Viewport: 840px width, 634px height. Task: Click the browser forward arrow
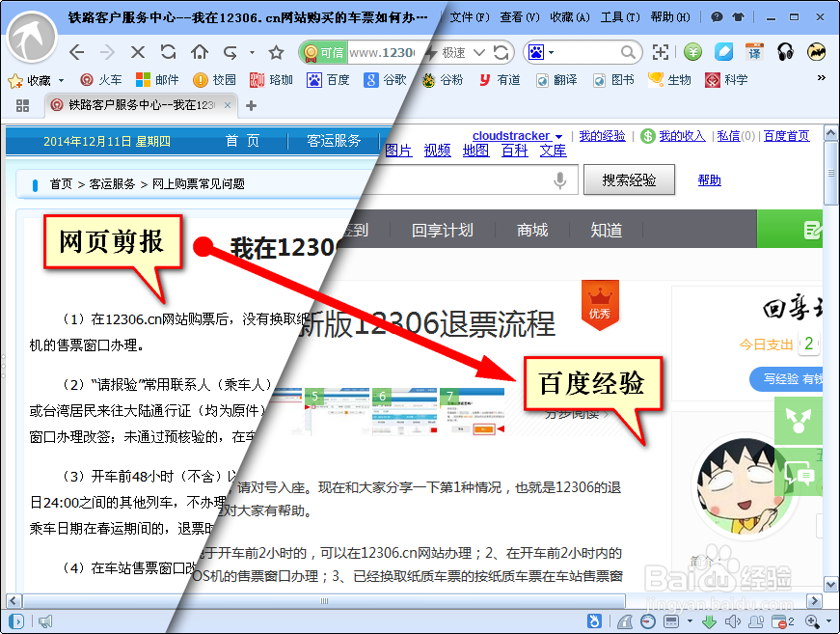(107, 52)
